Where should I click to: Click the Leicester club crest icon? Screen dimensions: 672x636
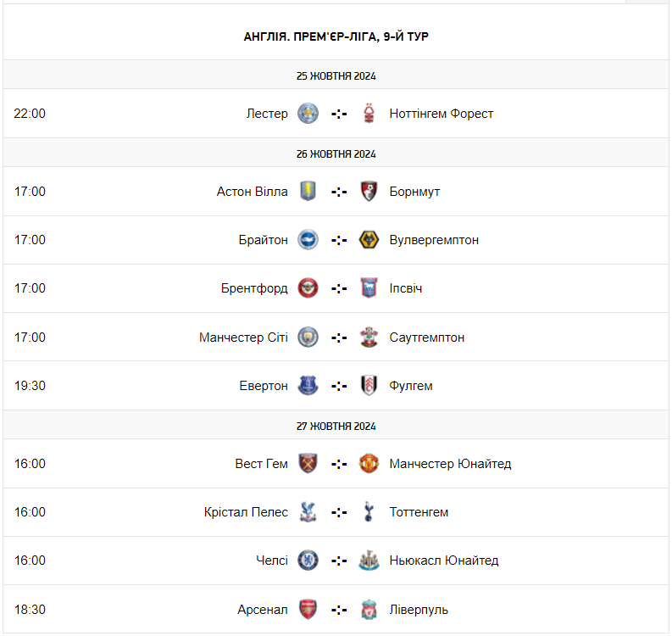pyautogui.click(x=308, y=114)
